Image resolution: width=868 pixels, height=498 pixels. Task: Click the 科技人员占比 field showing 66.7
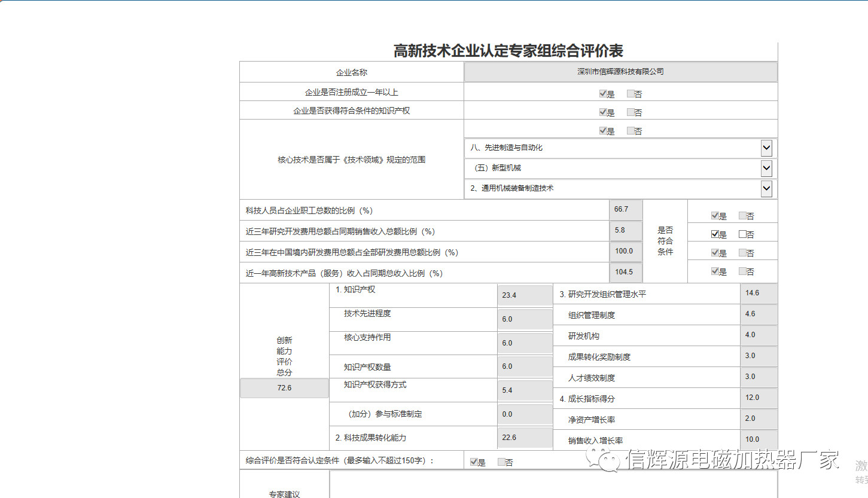pos(625,209)
